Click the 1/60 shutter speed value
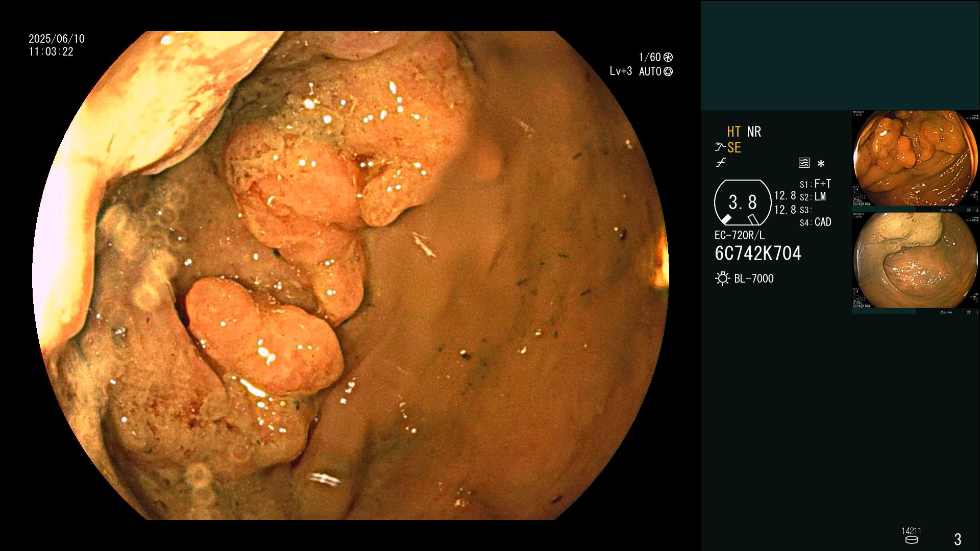The image size is (980, 551). tap(650, 57)
